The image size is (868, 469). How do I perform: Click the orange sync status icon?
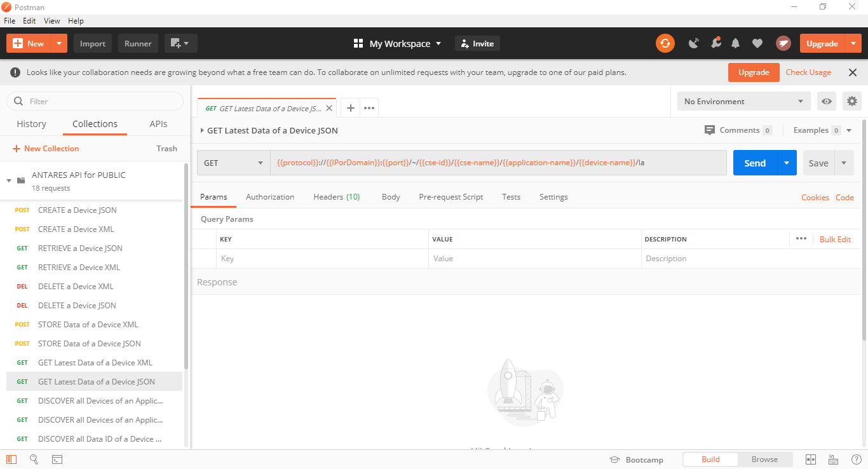tap(665, 43)
